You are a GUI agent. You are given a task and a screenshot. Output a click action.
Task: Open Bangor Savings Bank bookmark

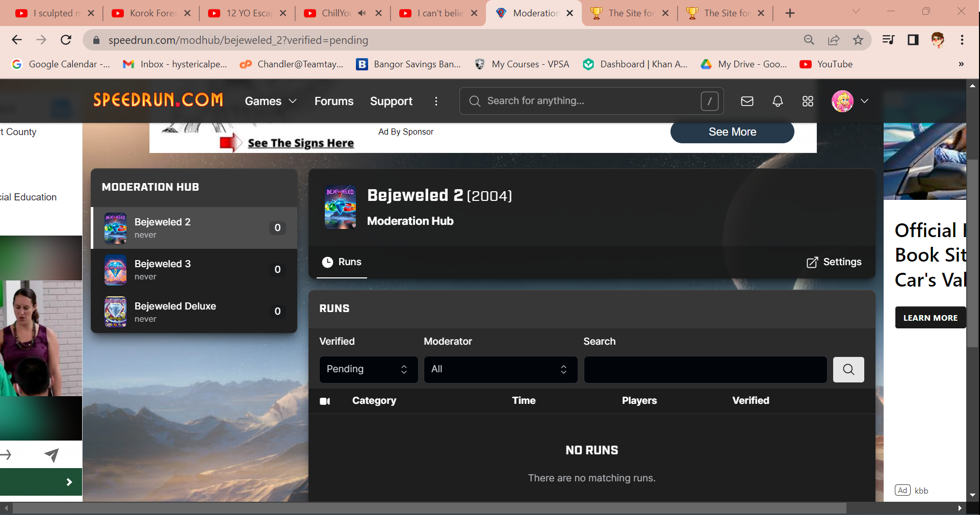click(x=408, y=64)
